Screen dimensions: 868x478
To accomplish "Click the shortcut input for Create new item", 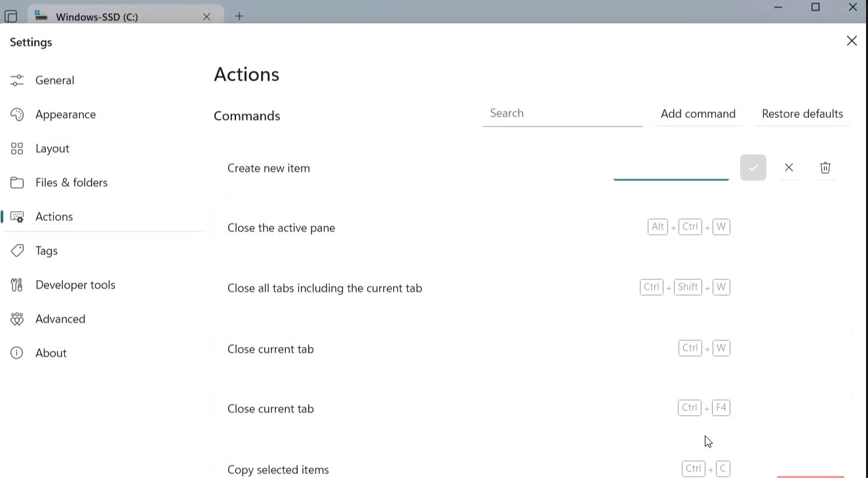I will pos(671,168).
